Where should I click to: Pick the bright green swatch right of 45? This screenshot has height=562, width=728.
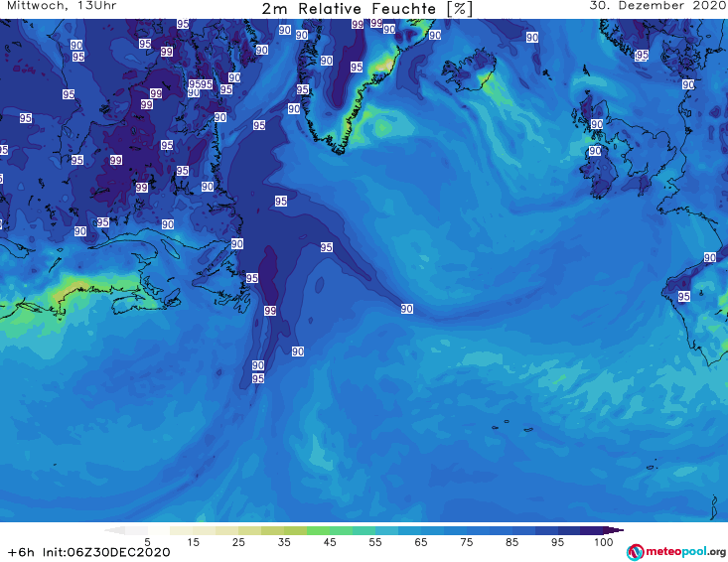click(x=341, y=530)
